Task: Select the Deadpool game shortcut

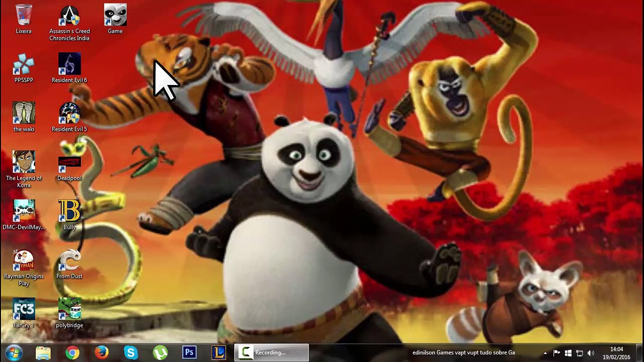Action: tap(69, 166)
